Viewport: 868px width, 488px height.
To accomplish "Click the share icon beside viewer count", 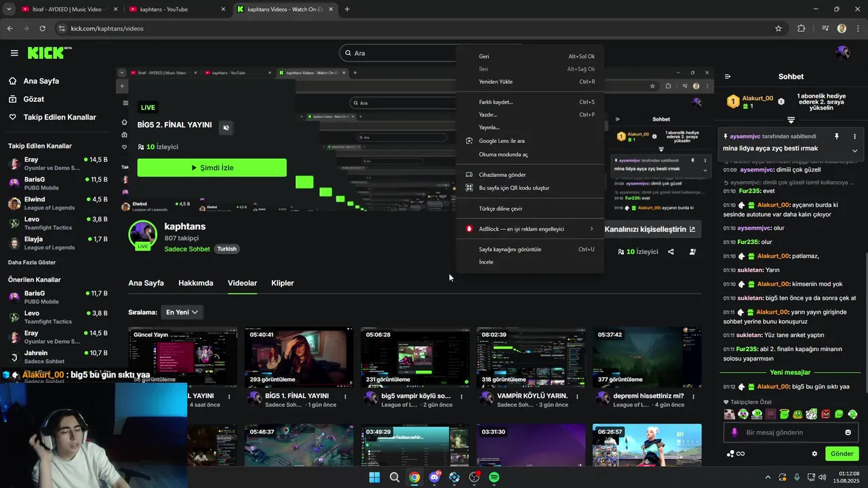I will 671,251.
